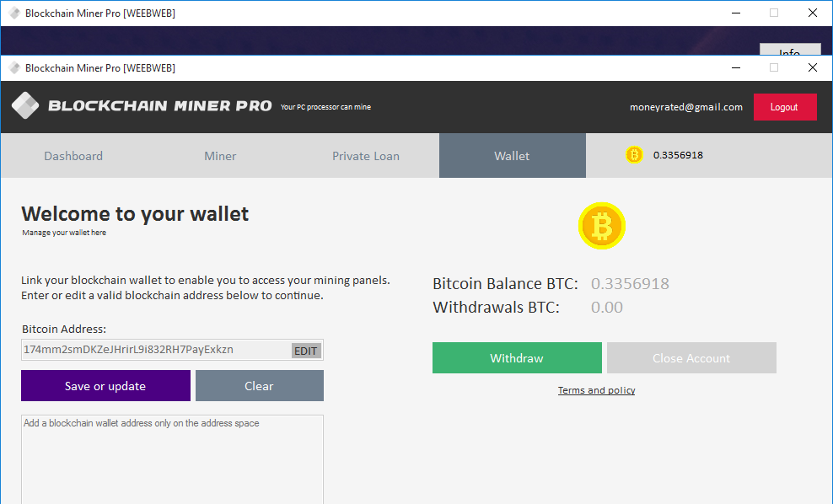The image size is (833, 504).
Task: Click the gold Bitcoin coin beside the balance
Action: point(633,155)
